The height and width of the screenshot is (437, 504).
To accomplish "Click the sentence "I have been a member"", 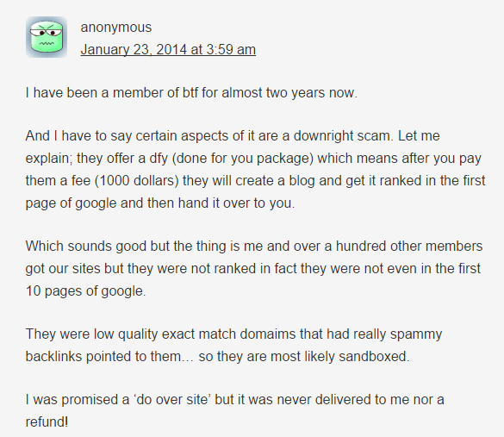I will [x=191, y=92].
